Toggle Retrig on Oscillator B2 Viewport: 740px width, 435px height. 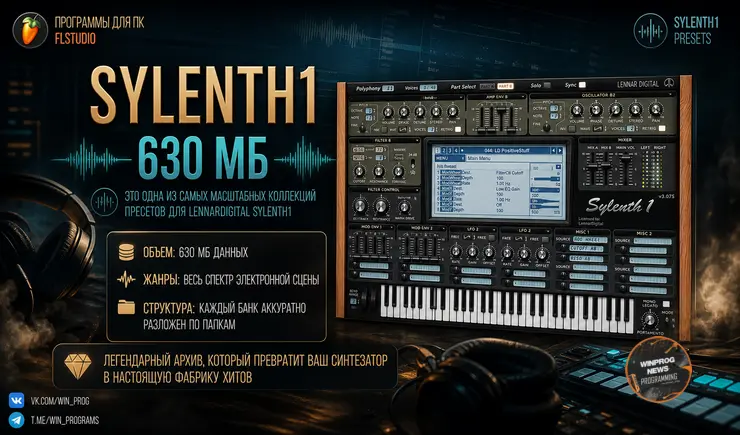tap(662, 128)
